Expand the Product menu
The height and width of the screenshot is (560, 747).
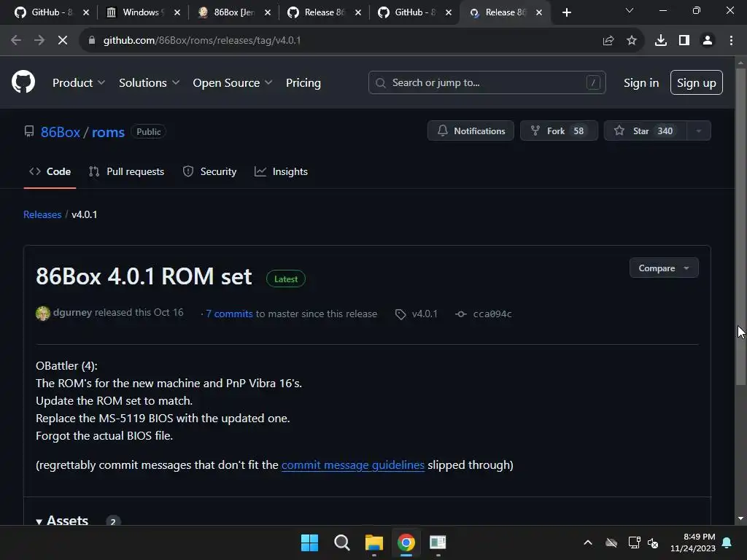tap(79, 83)
